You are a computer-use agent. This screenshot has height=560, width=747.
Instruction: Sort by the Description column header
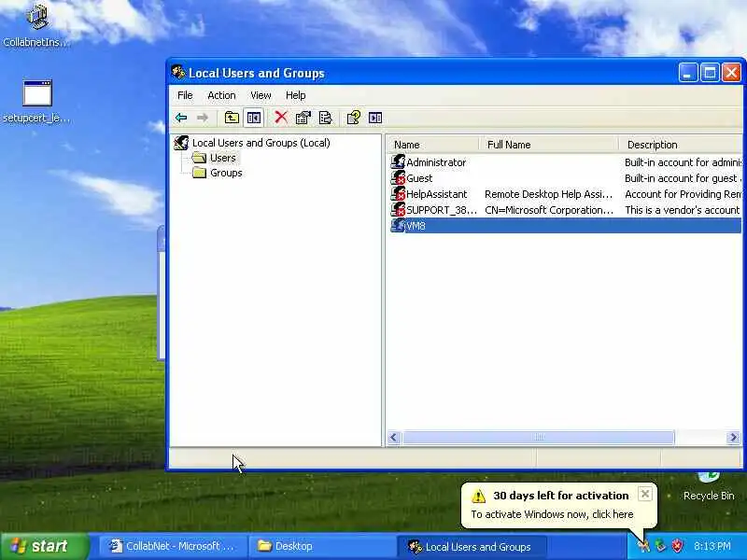[681, 145]
